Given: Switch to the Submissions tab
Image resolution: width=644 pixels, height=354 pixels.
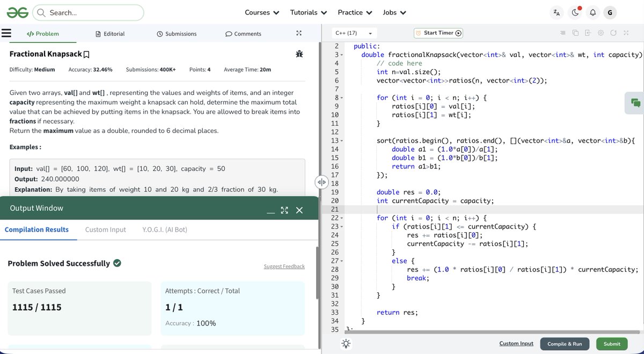Looking at the screenshot, I should [177, 34].
